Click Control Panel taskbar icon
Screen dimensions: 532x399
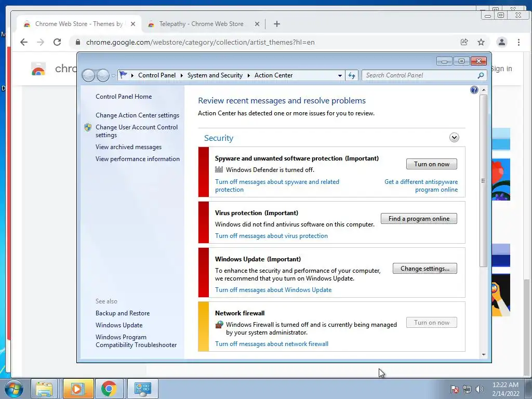click(142, 389)
